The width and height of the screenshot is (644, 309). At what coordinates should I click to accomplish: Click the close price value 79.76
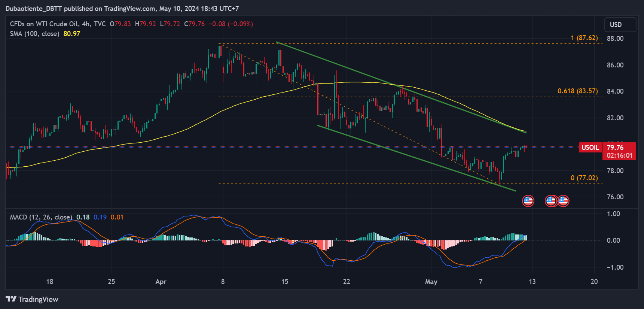tap(196, 24)
